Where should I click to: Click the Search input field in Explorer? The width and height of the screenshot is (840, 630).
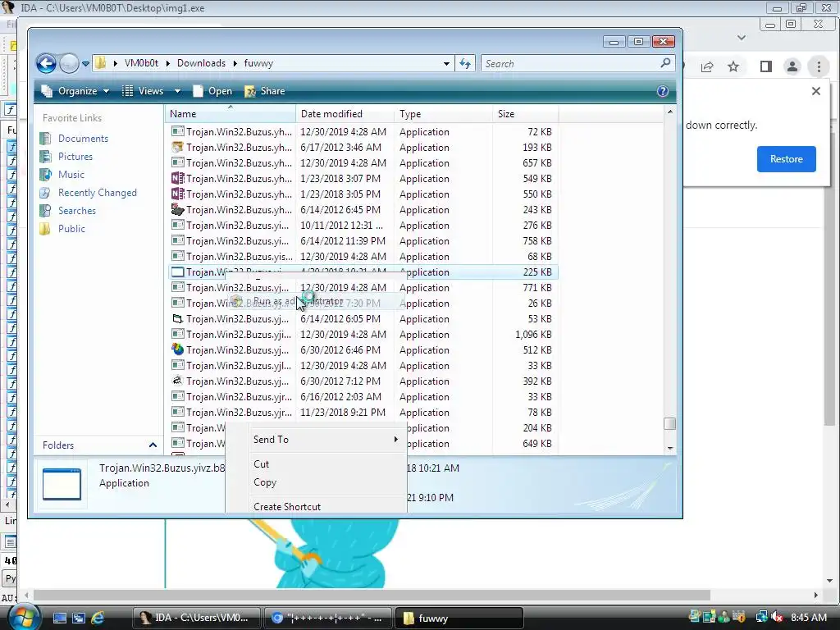[571, 64]
